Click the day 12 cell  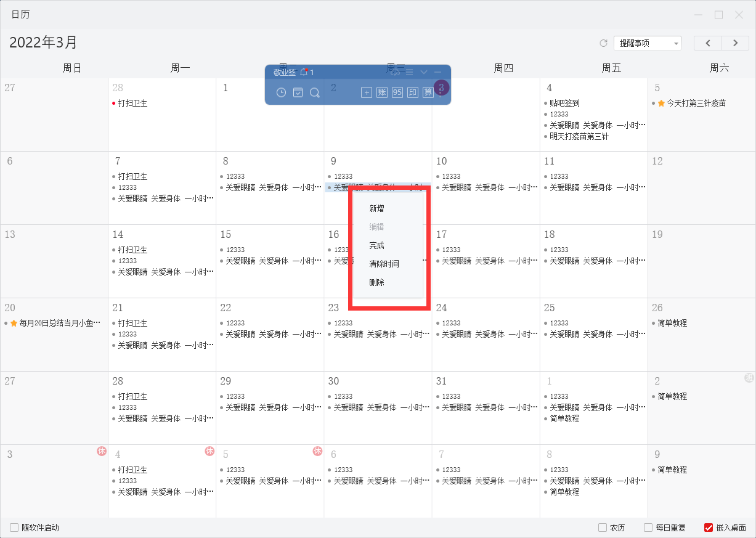tap(702, 188)
